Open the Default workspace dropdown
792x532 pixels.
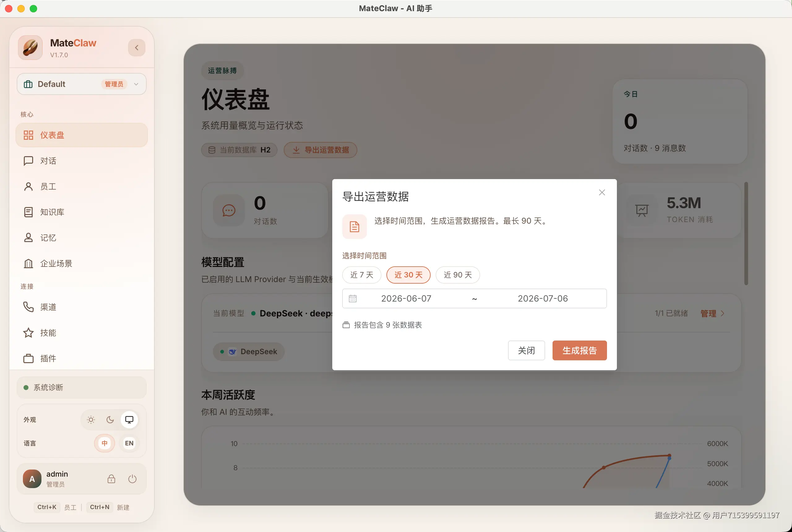tap(81, 84)
